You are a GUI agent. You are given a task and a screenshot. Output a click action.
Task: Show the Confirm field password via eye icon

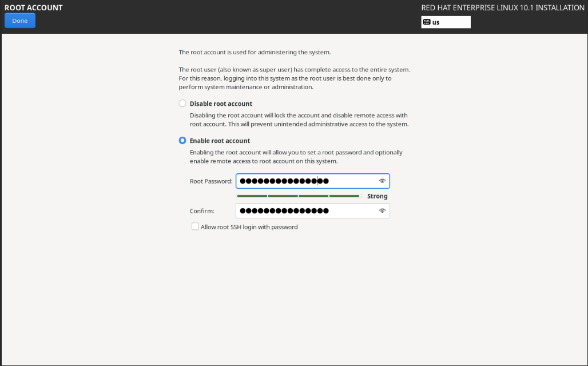point(382,210)
